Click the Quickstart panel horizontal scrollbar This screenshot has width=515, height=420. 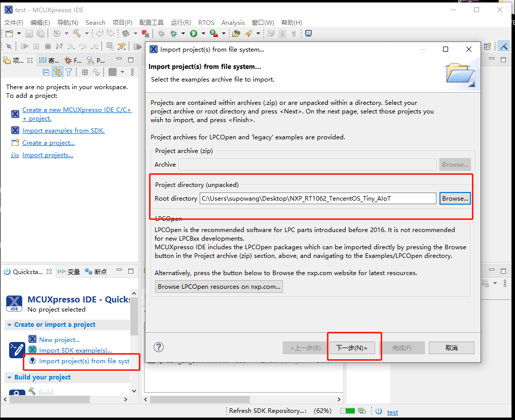tap(50, 399)
